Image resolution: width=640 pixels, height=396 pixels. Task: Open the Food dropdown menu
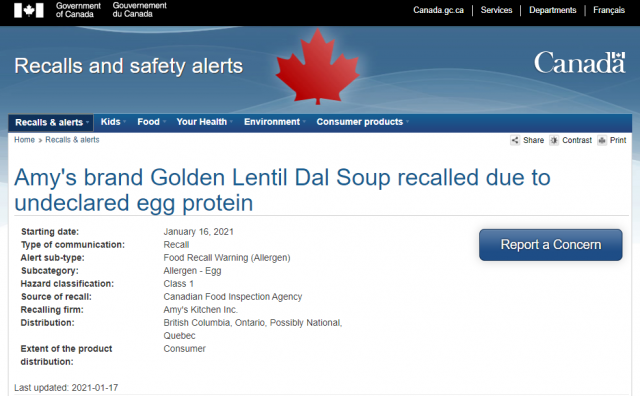[x=151, y=122]
